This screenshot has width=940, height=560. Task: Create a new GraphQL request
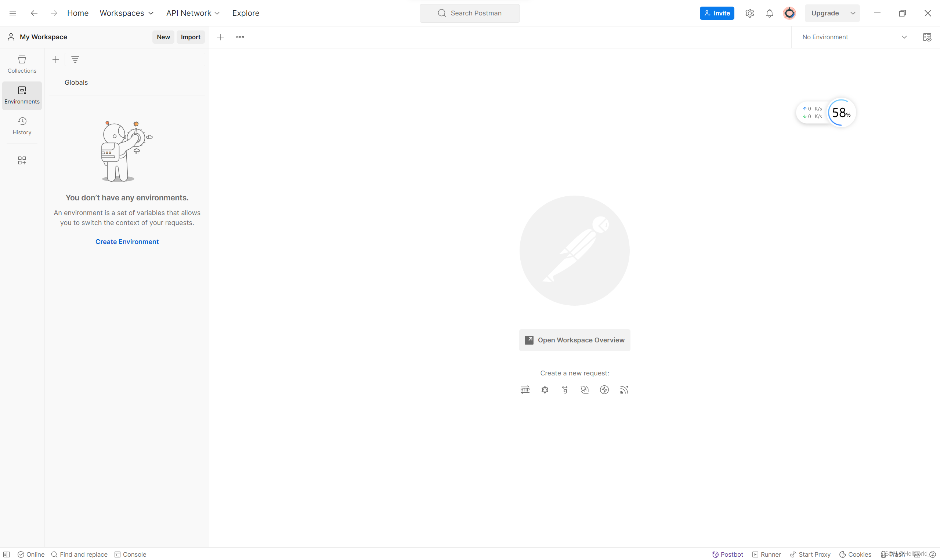tap(545, 390)
